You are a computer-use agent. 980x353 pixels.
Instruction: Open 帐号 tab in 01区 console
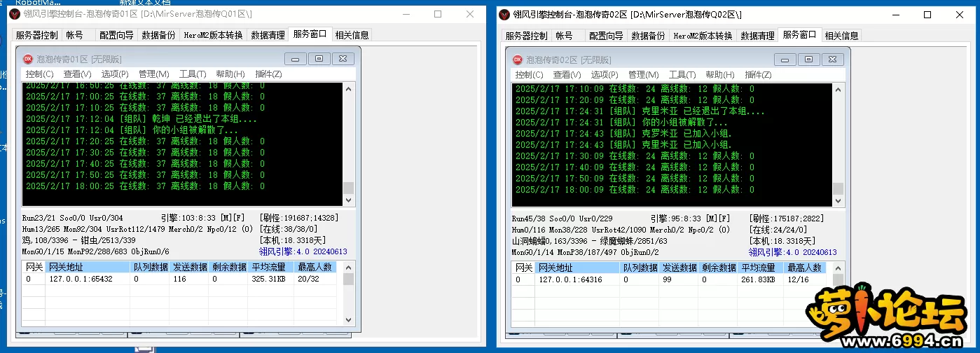pyautogui.click(x=74, y=36)
